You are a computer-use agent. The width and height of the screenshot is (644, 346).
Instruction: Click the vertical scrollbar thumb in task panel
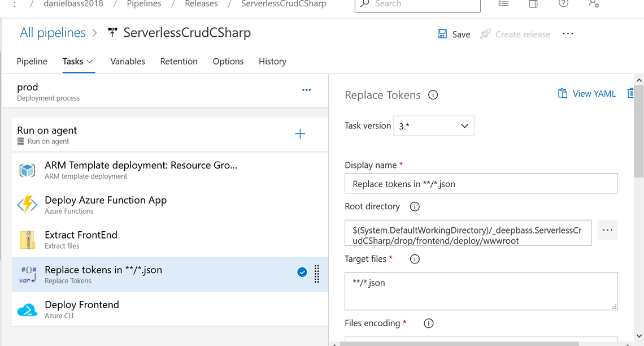pos(639,132)
